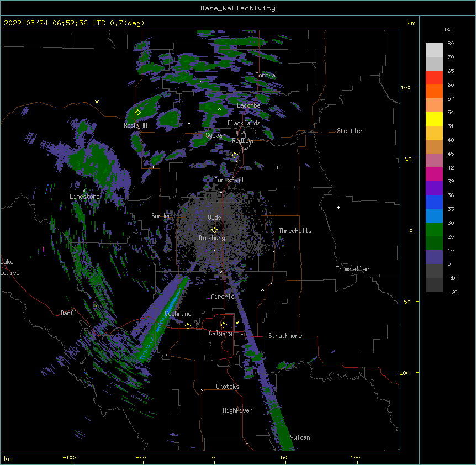Pick the red 65 dBZ legend swatch
Viewport: 476px width, 465px height.
tap(434, 78)
